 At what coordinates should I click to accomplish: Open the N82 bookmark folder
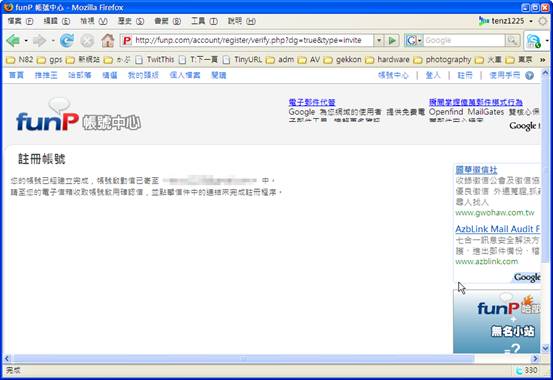[x=20, y=60]
